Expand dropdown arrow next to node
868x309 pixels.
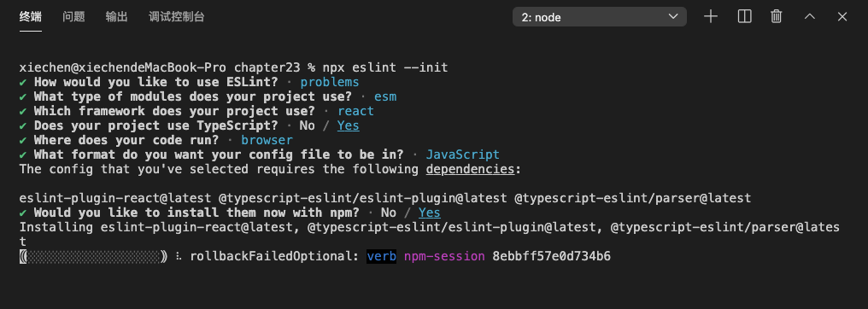(673, 16)
